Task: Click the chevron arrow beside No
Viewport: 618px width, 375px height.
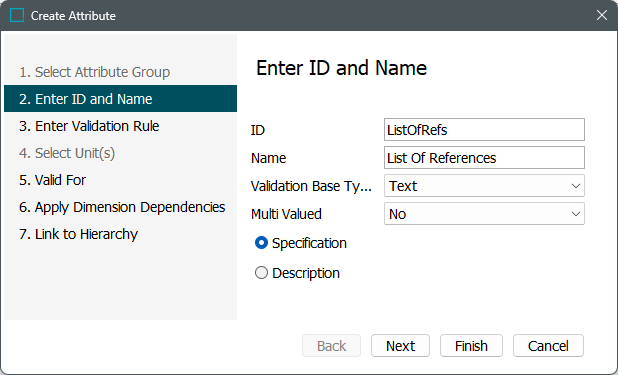Action: coord(575,214)
